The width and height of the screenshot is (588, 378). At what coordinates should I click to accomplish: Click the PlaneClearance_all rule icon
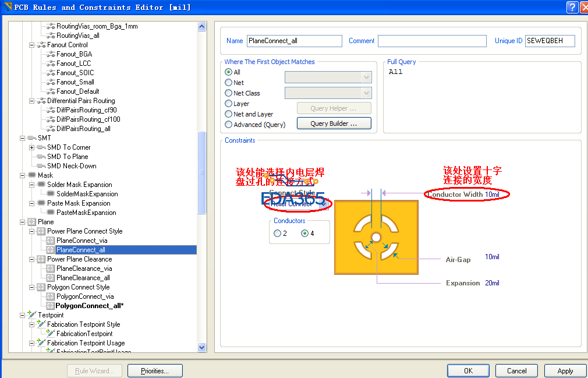coord(51,278)
